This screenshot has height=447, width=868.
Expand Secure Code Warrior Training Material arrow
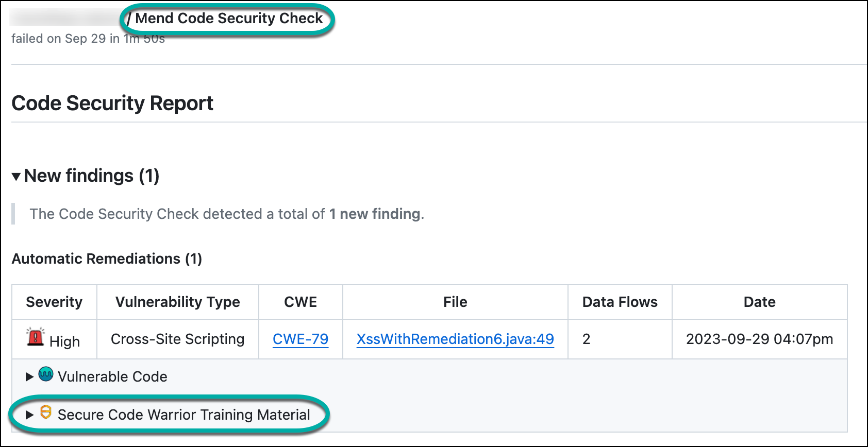[29, 415]
